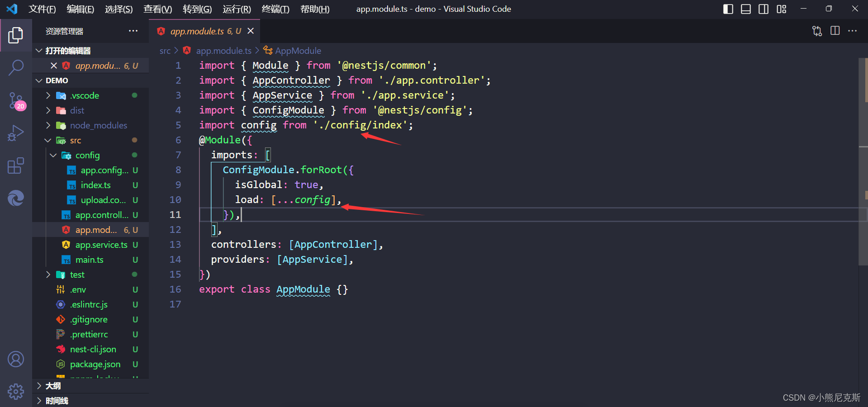868x407 pixels.
Task: Open the 运行(R) menu
Action: (237, 9)
